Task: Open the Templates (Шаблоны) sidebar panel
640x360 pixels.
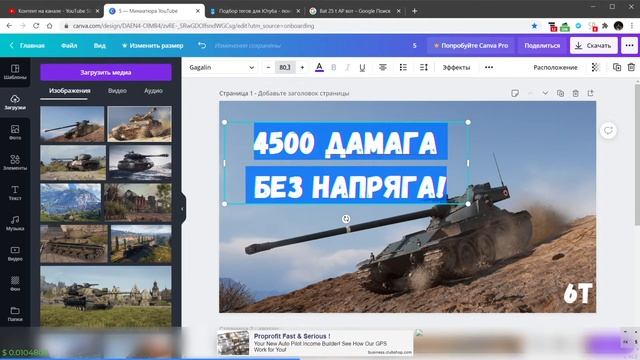Action: pyautogui.click(x=15, y=72)
